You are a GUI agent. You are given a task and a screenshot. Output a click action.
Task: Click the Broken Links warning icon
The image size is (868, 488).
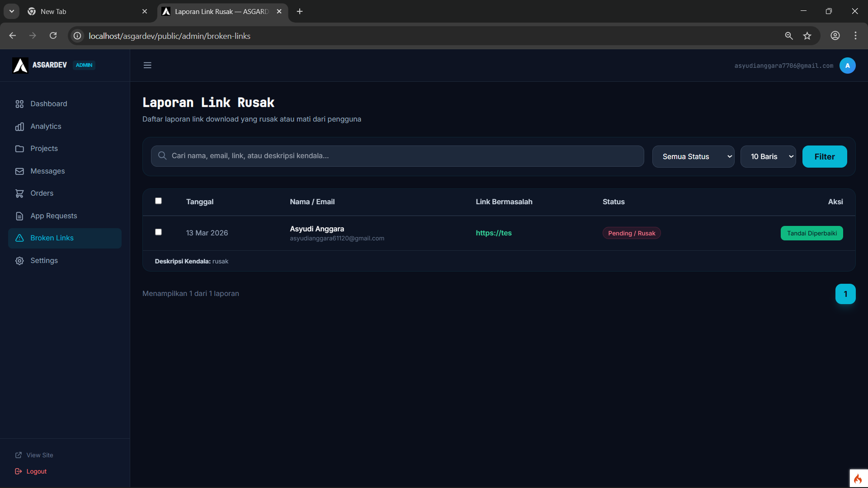coord(19,238)
